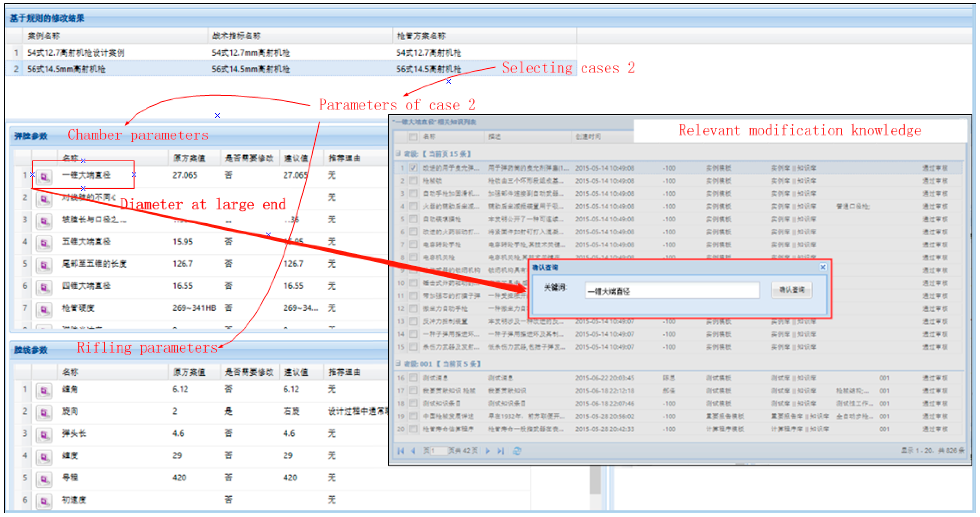
Task: Click knowledge icon for 枪管硬度 row
Action: pyautogui.click(x=44, y=310)
